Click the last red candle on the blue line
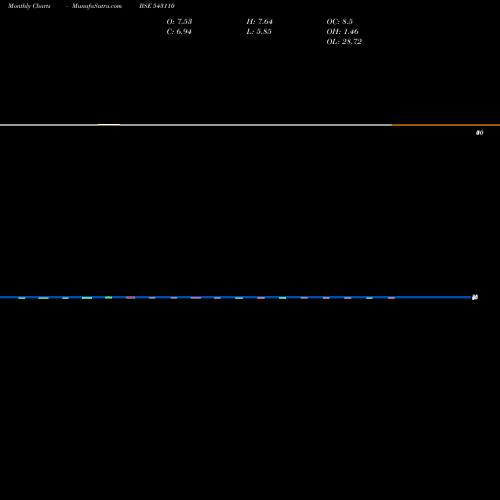Image resolution: width=500 pixels, height=500 pixels. (x=391, y=298)
